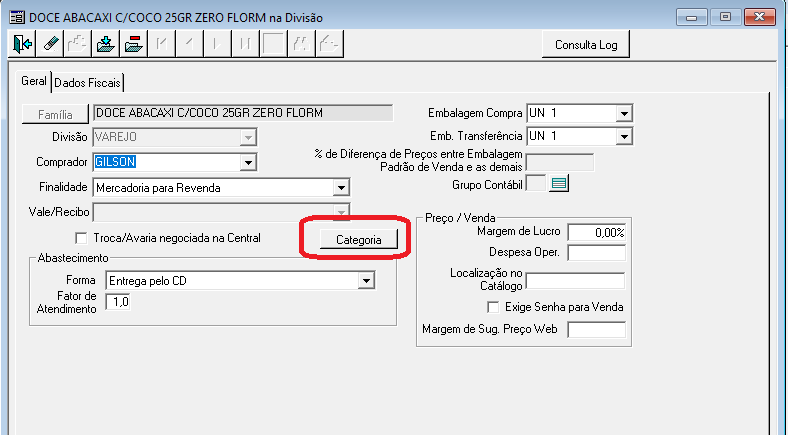Viewport: 788px width, 435px height.
Task: Click the Margem de Lucro field
Action: (x=597, y=233)
